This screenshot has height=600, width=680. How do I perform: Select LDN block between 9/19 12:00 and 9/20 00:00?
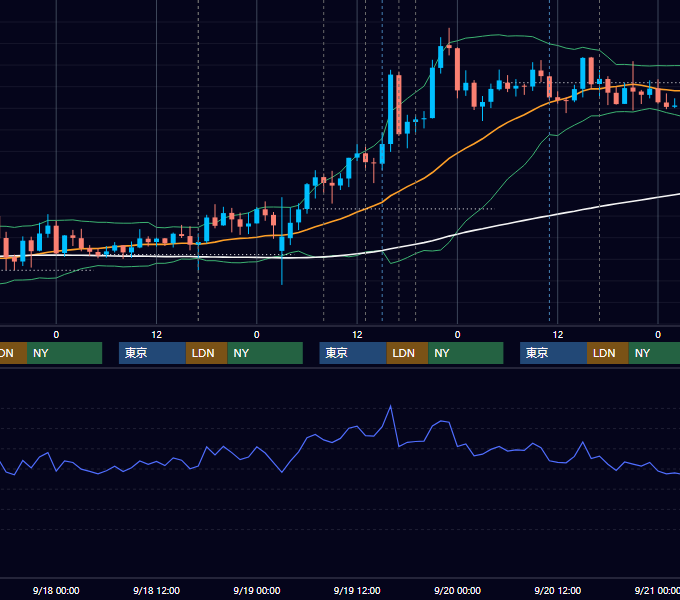point(407,353)
